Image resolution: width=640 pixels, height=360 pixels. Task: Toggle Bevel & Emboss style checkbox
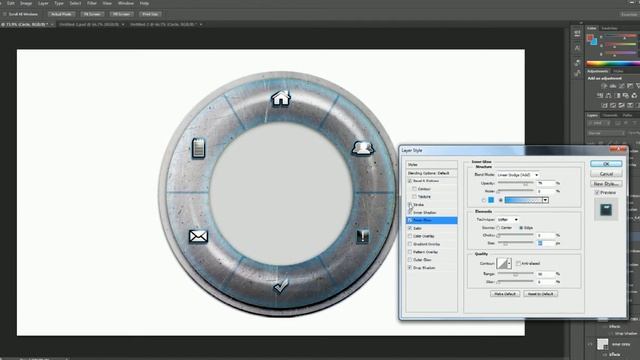point(410,181)
